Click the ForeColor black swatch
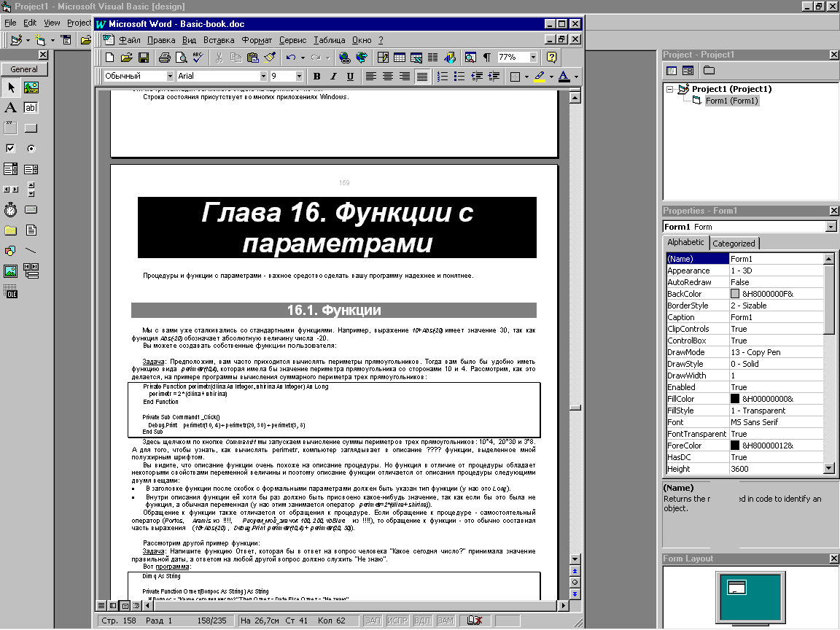Image resolution: width=840 pixels, height=630 pixels. point(735,446)
